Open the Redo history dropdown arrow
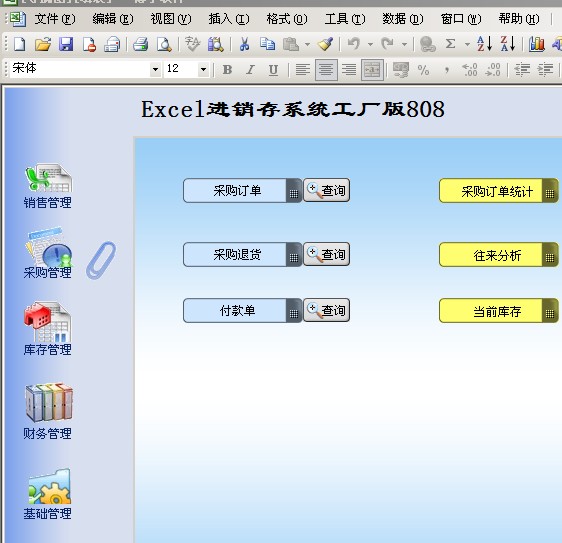The image size is (562, 543). point(404,45)
